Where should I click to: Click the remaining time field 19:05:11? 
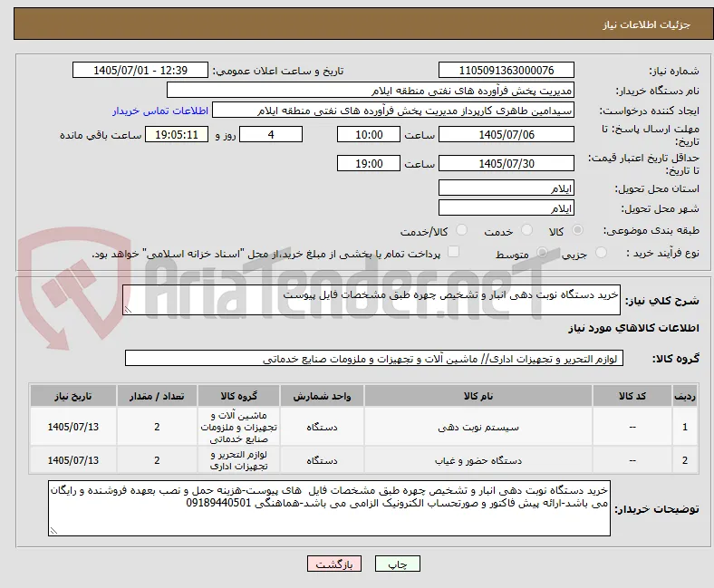[x=177, y=134]
